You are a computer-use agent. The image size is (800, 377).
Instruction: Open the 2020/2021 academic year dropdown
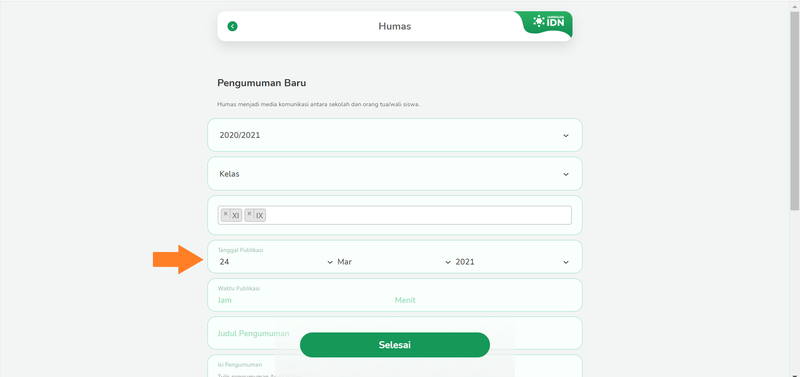pyautogui.click(x=395, y=135)
